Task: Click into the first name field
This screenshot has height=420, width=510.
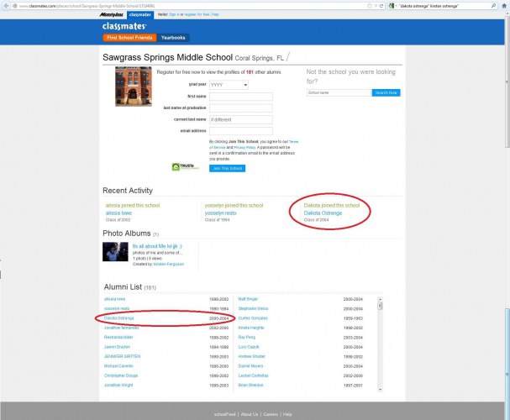Action: (240, 97)
